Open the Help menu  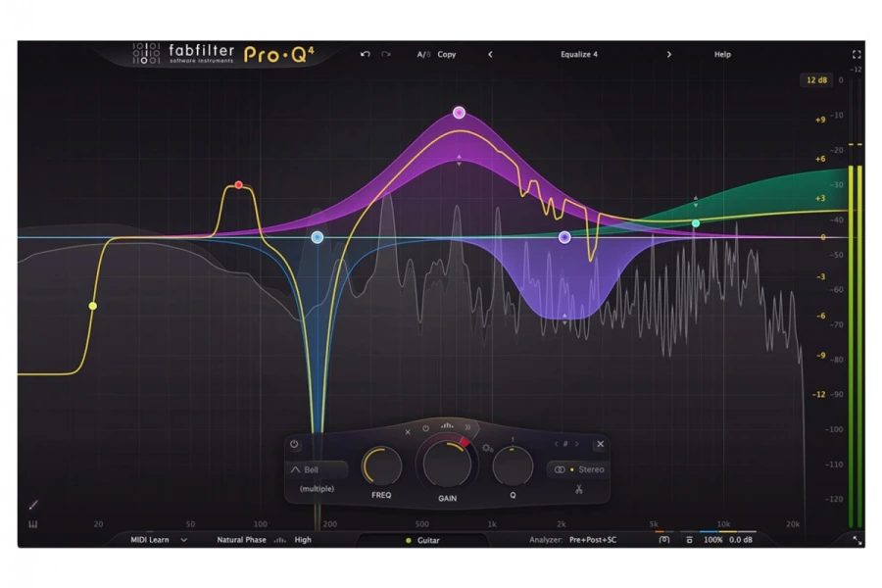(x=722, y=55)
